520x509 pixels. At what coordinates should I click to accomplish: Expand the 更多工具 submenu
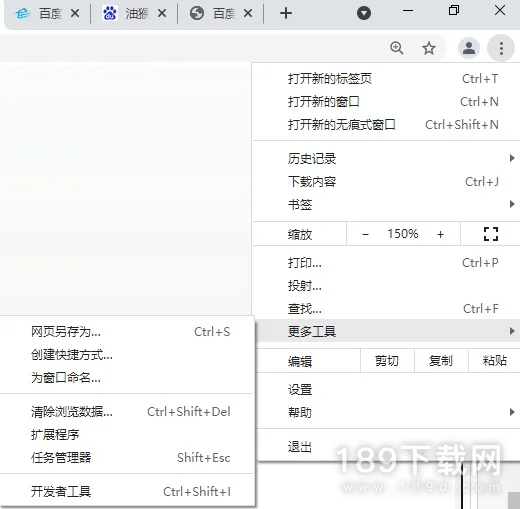click(x=387, y=331)
